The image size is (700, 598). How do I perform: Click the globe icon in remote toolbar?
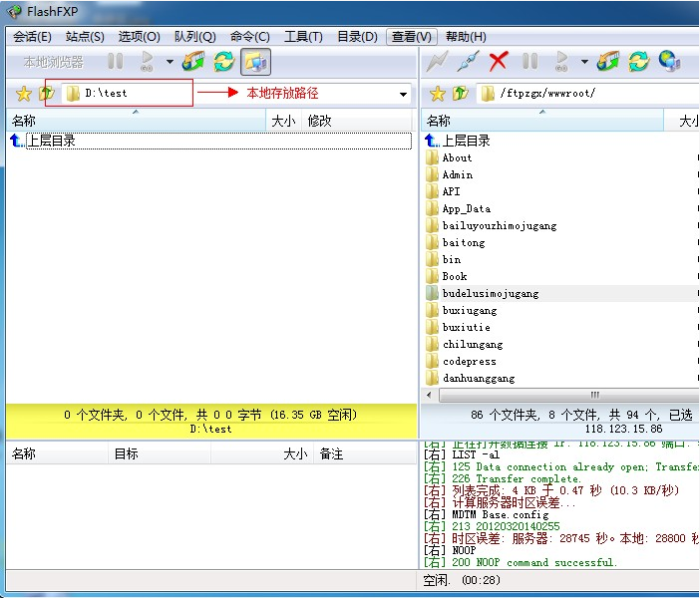[669, 62]
